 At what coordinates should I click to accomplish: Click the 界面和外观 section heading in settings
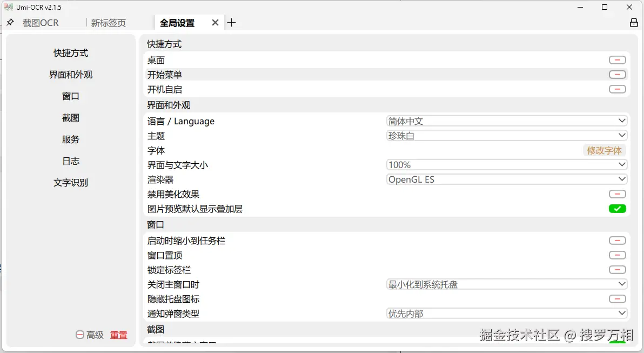click(169, 105)
